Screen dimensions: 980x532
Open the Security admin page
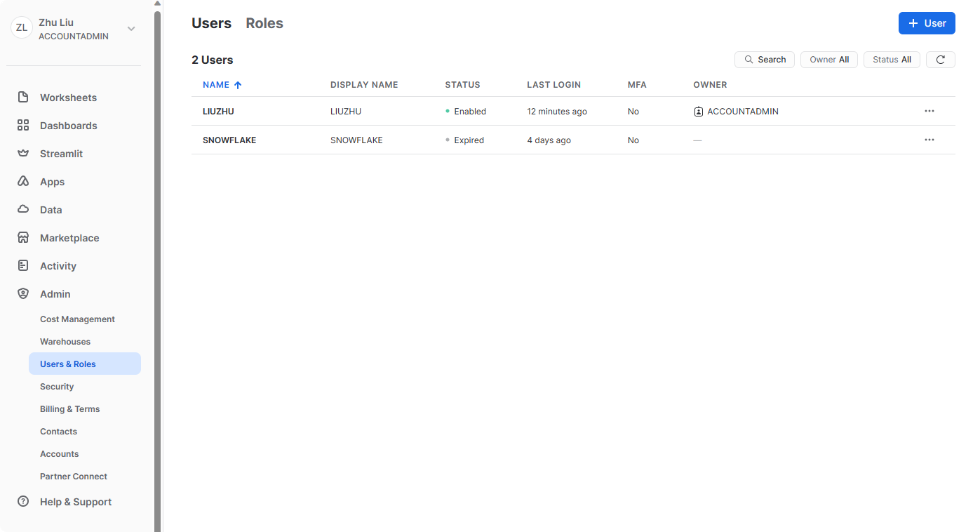(x=57, y=387)
